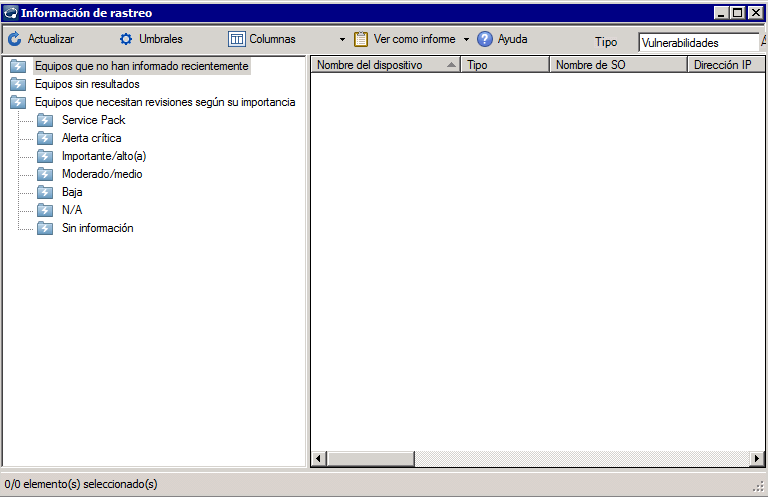Open dropdown arrow next to Ver como informe
This screenshot has width=768, height=497.
pyautogui.click(x=466, y=39)
